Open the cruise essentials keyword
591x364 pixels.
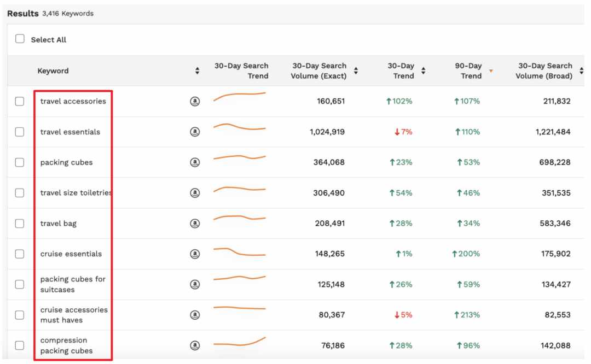[x=71, y=254]
